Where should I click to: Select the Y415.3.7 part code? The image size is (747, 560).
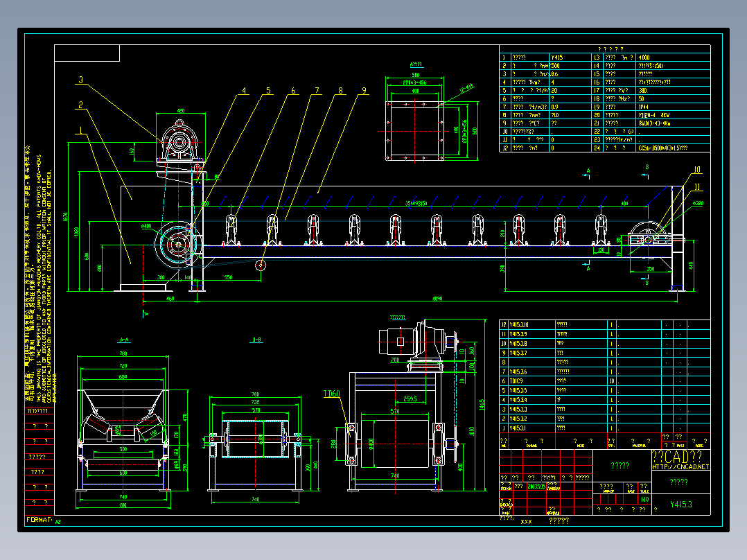(518, 353)
